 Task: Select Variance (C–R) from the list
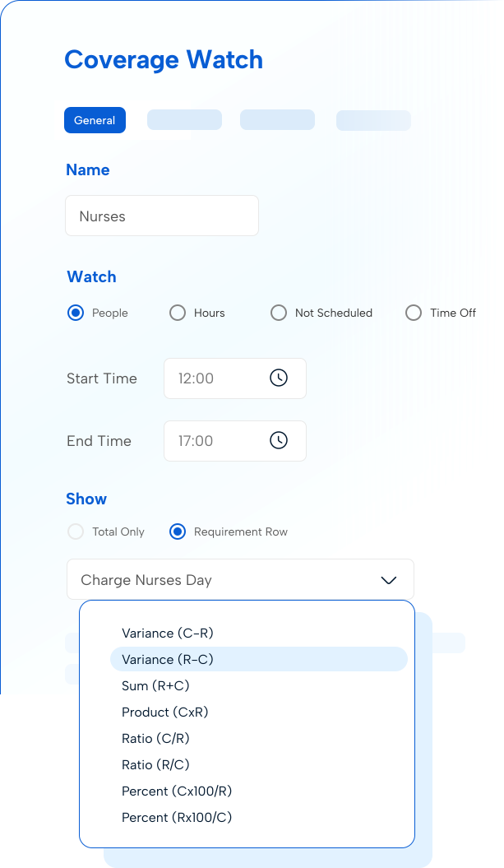point(168,633)
